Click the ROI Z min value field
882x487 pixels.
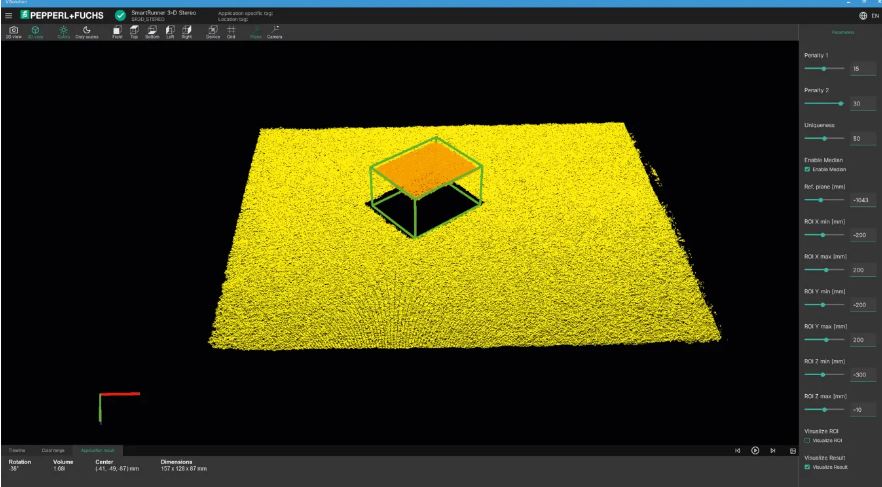click(x=862, y=375)
